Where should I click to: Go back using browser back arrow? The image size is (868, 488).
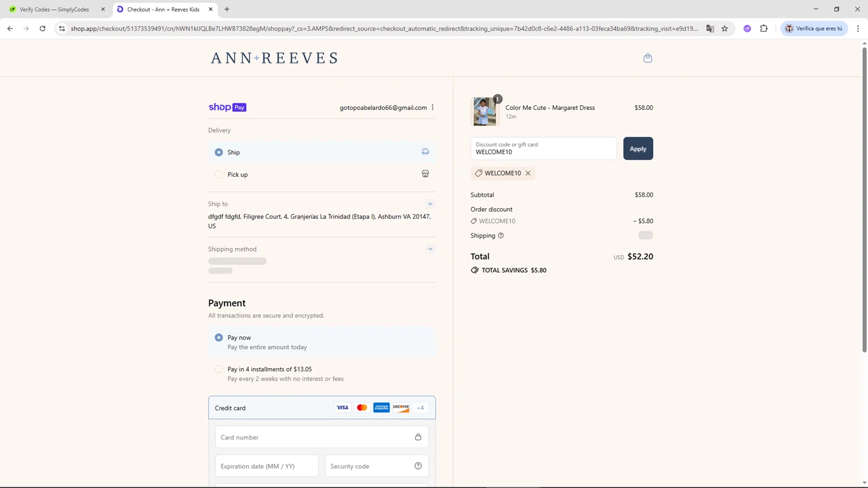coord(10,28)
